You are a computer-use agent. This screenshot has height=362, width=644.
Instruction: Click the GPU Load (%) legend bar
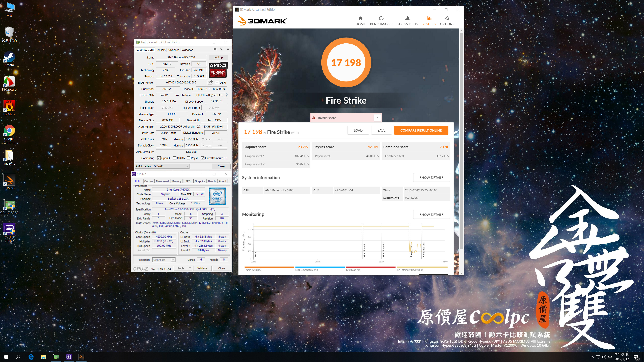pos(370,267)
